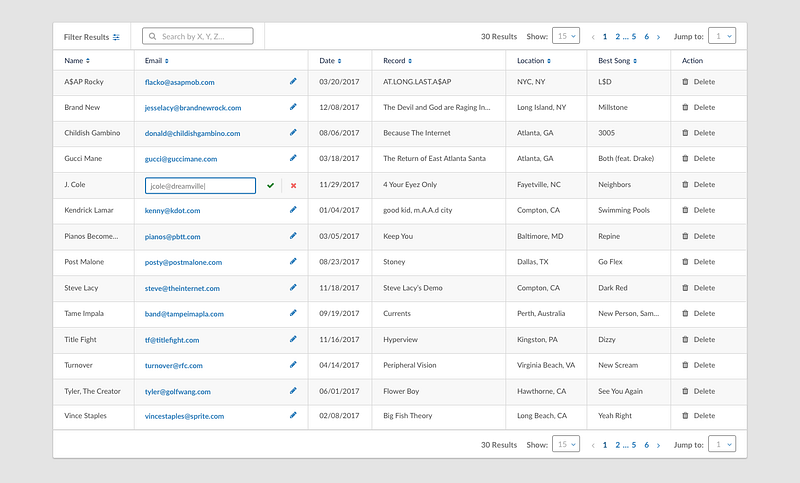This screenshot has width=800, height=483.
Task: Edit email pencil for Vince Staples row
Action: pos(293,415)
